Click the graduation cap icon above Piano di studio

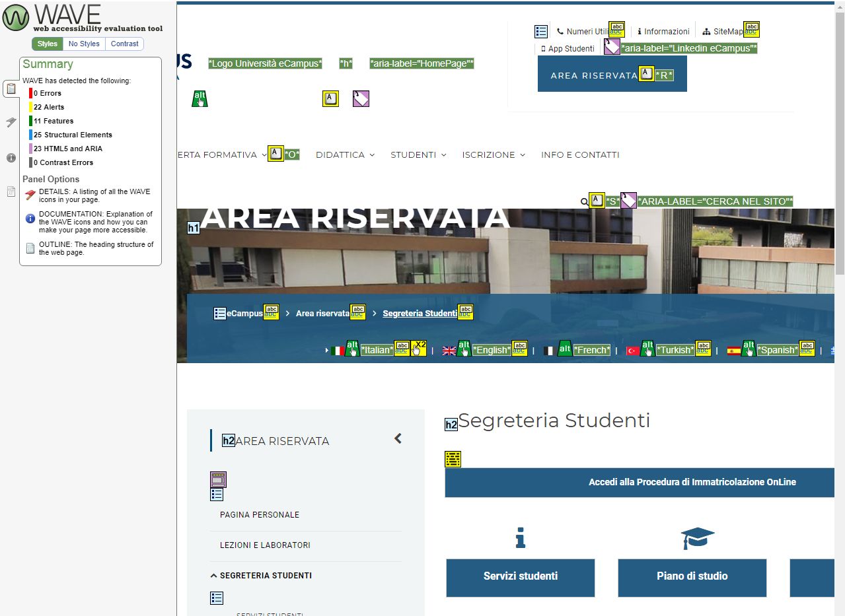click(698, 538)
